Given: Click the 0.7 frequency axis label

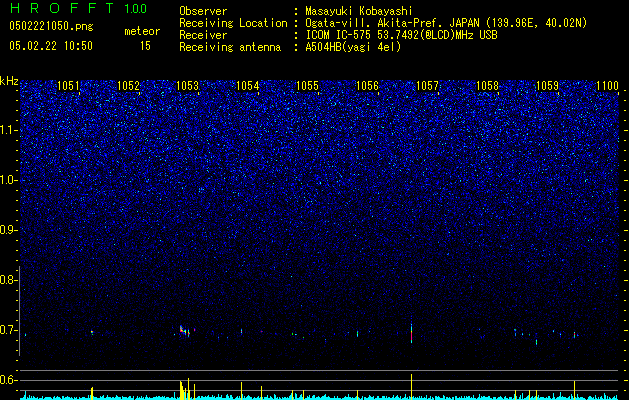Looking at the screenshot, I should [7, 330].
